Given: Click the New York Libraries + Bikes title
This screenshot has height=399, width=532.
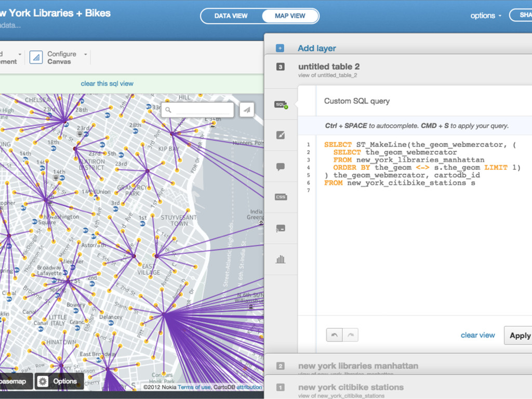Looking at the screenshot, I should coord(55,13).
